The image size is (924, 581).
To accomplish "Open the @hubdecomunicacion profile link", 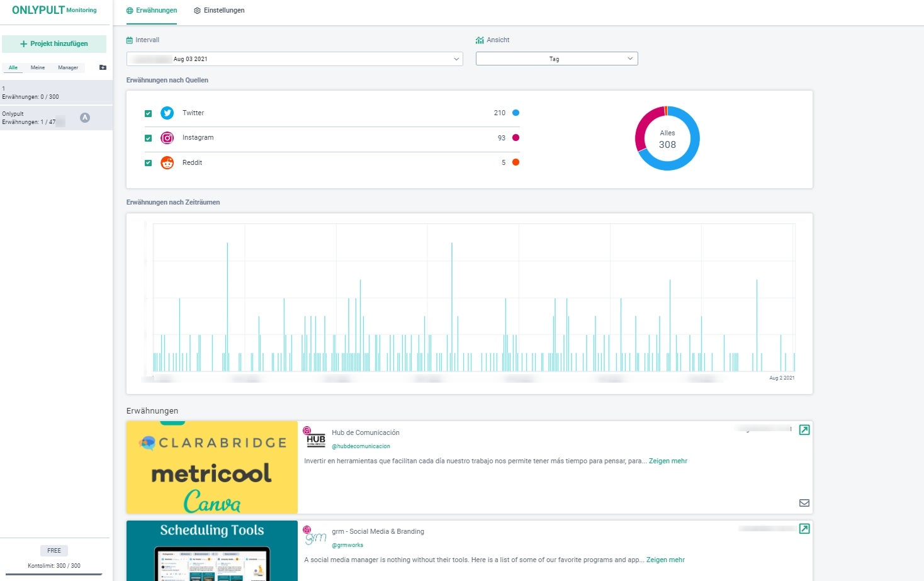I will [x=361, y=446].
